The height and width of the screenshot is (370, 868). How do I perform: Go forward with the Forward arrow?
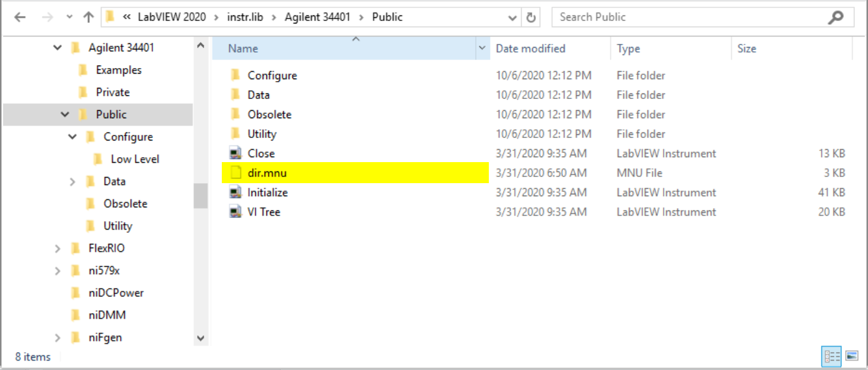[x=48, y=17]
